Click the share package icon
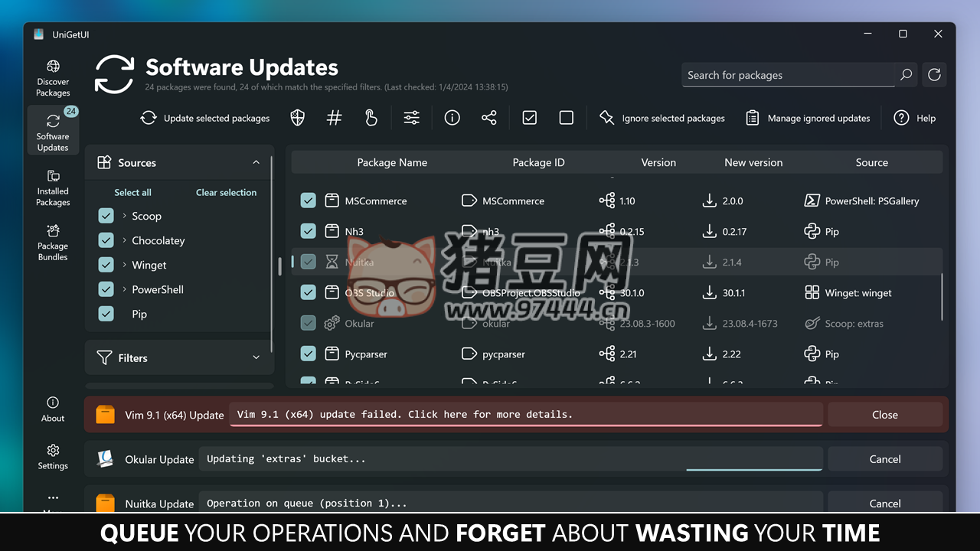The height and width of the screenshot is (551, 980). tap(489, 118)
